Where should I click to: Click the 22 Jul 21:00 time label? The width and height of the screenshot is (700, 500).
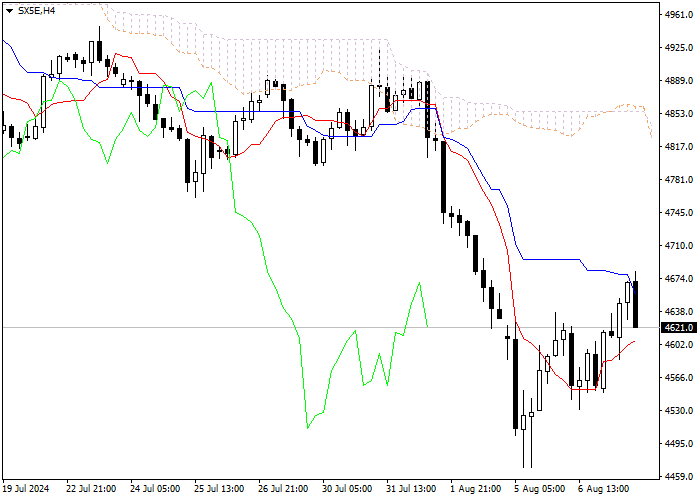(91, 488)
